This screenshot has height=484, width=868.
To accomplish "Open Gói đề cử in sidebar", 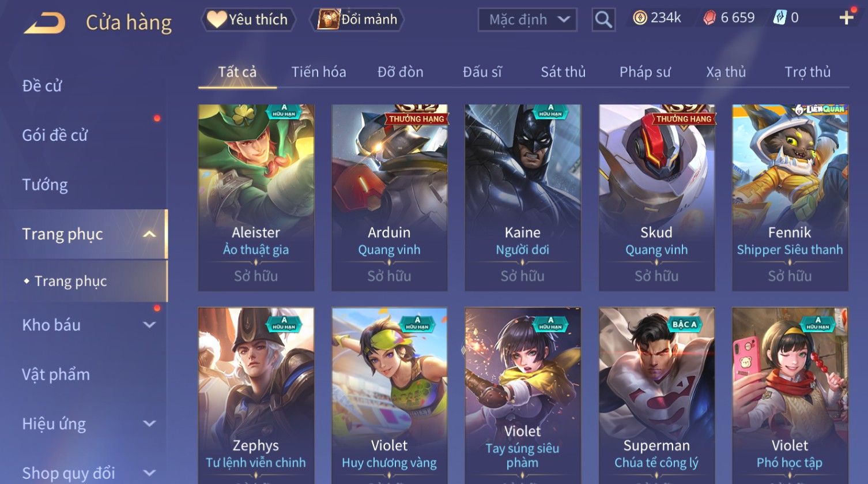I will click(x=55, y=135).
